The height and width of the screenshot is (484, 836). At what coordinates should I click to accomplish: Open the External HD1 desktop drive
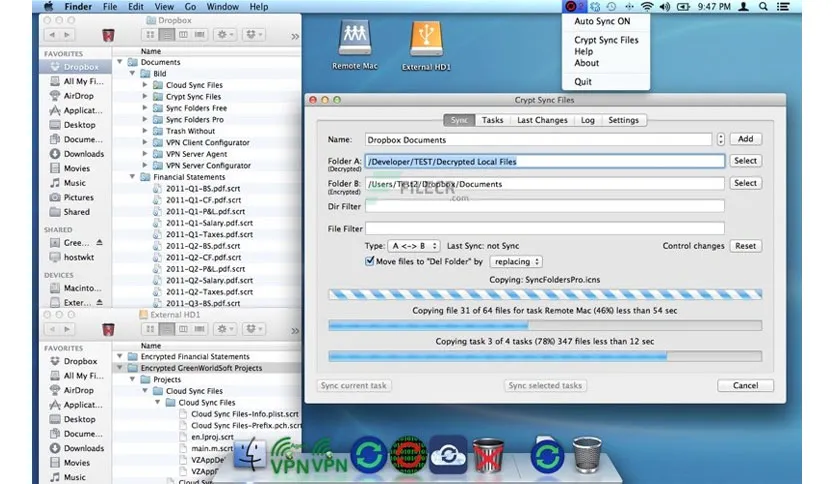pos(426,45)
